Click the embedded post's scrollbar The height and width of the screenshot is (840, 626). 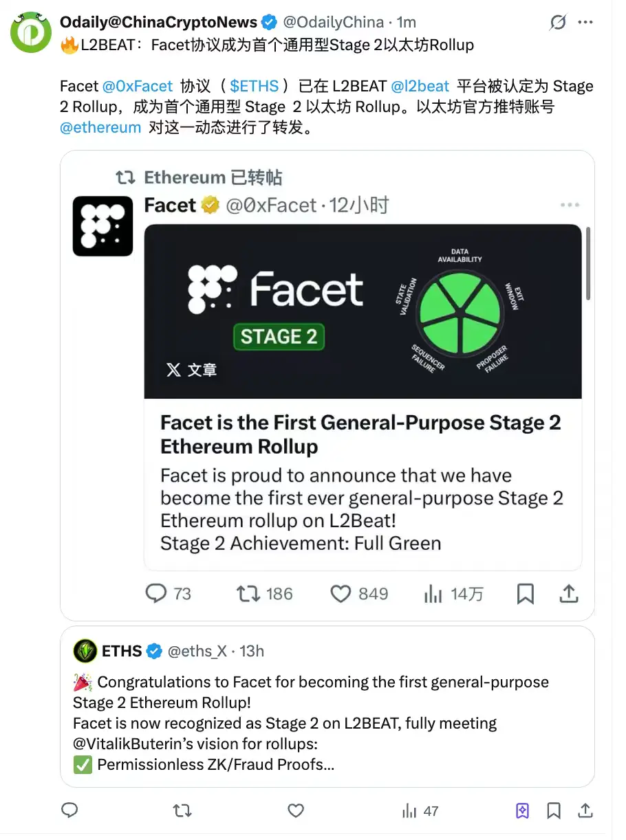[588, 265]
